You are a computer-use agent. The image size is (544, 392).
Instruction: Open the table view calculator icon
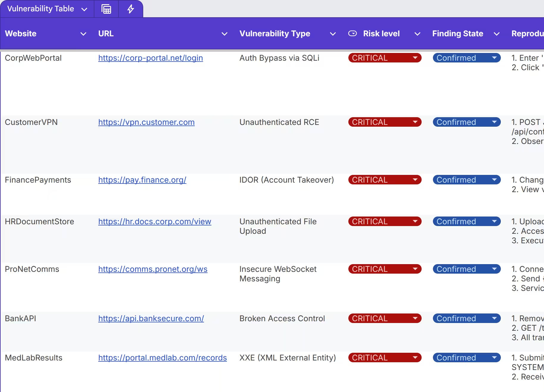tap(106, 9)
